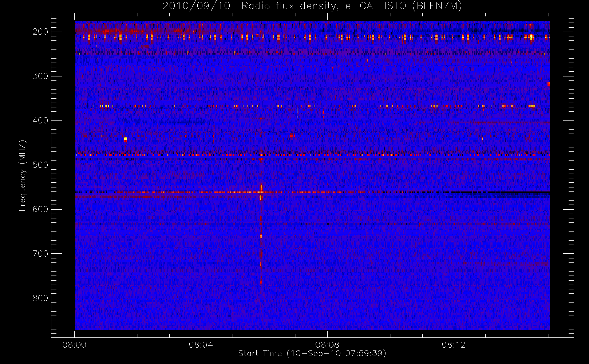589x364 pixels.
Task: Select the '400' frequency axis label
Action: point(40,120)
